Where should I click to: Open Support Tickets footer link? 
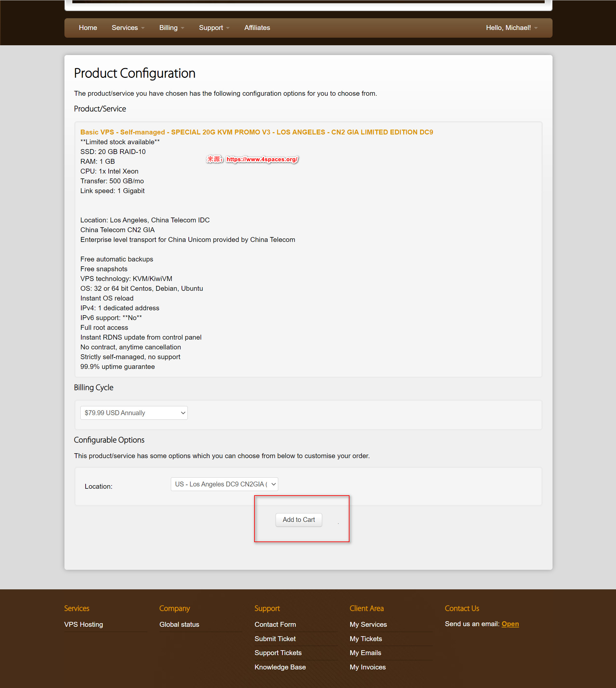278,653
